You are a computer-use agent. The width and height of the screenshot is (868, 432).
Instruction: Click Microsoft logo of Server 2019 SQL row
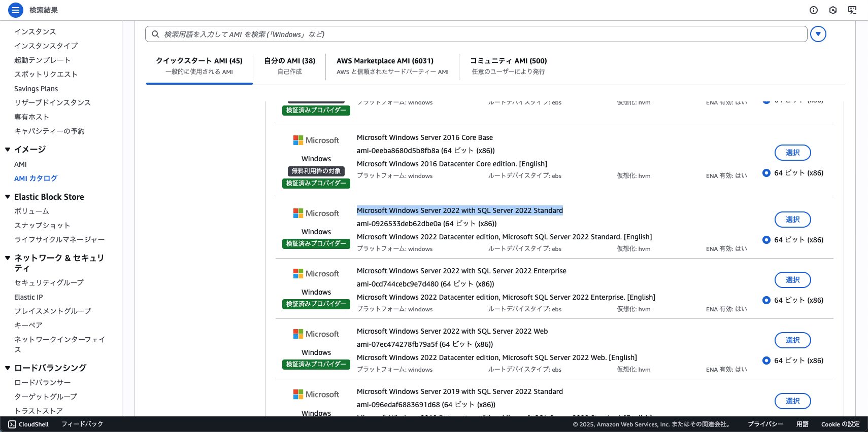(316, 394)
